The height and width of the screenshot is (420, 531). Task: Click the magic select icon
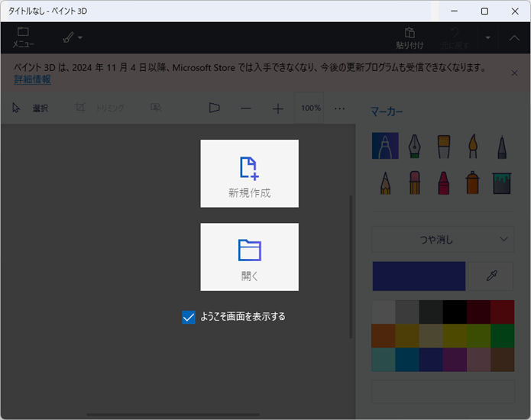pos(156,108)
